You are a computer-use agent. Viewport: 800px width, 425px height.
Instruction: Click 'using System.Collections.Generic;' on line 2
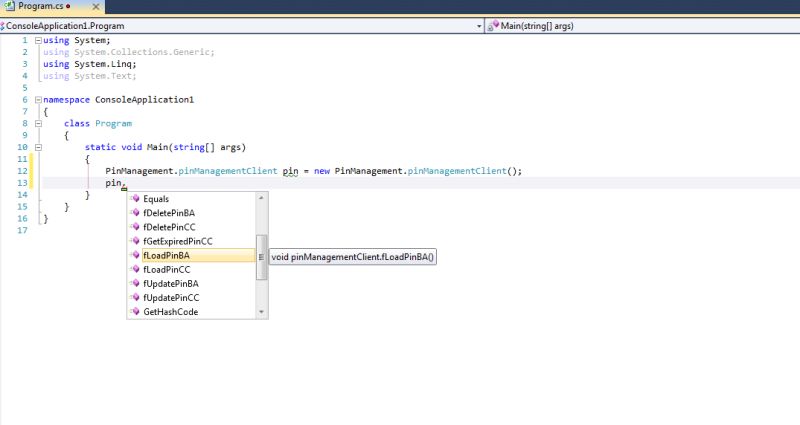129,52
